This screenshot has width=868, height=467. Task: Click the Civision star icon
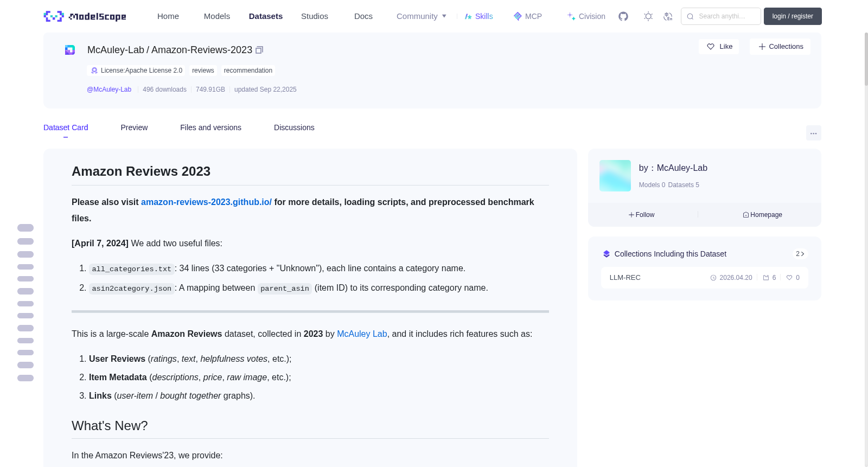571,16
